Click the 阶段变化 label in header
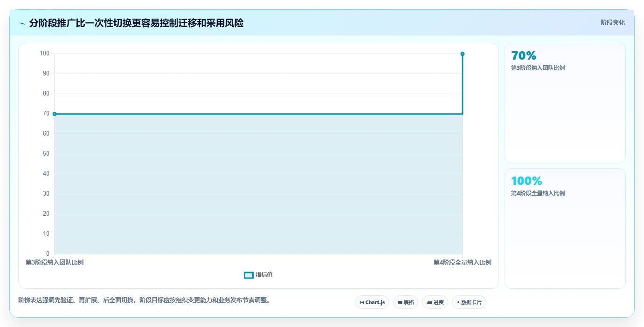Viewport: 644px width, 327px height. 612,22
